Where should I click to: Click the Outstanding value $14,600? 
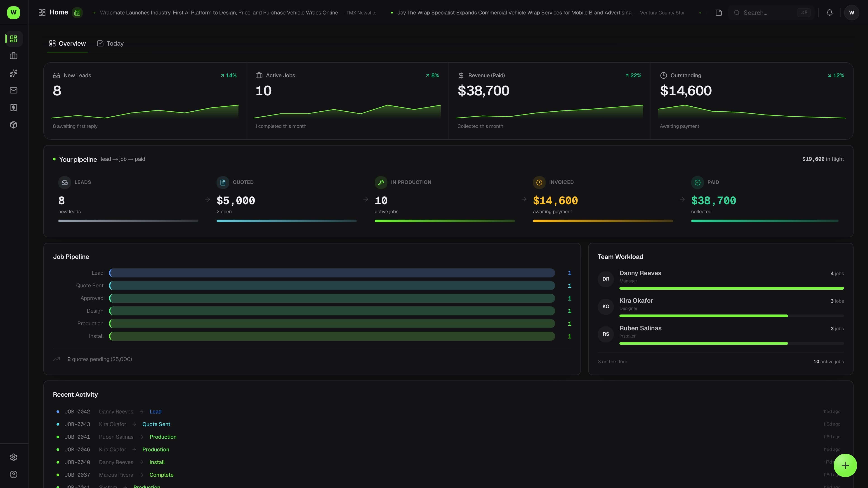(686, 91)
